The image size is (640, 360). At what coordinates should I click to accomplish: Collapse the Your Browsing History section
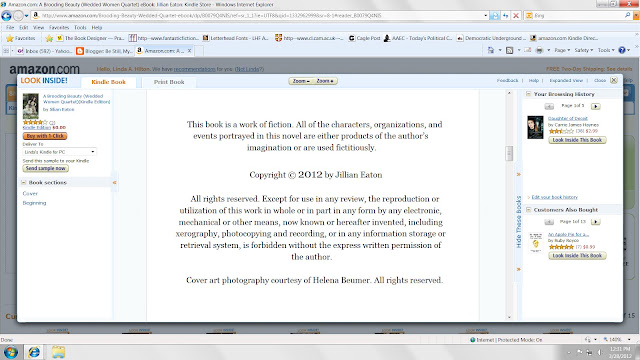(x=528, y=94)
